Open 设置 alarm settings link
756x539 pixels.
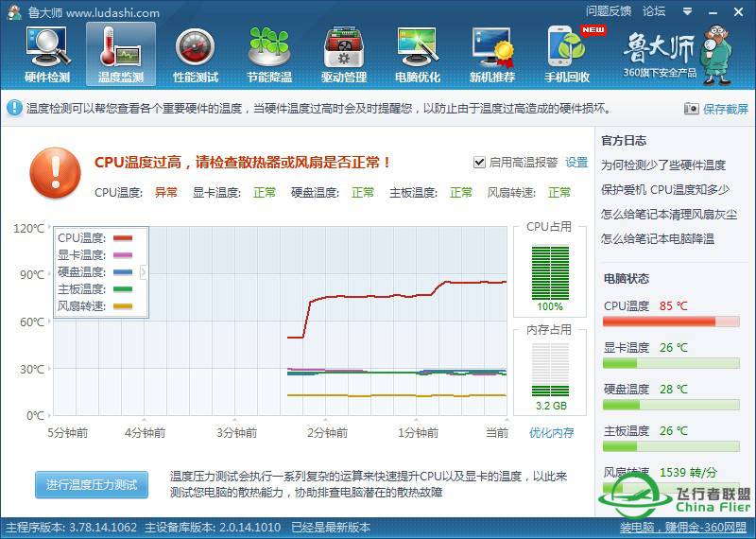576,162
